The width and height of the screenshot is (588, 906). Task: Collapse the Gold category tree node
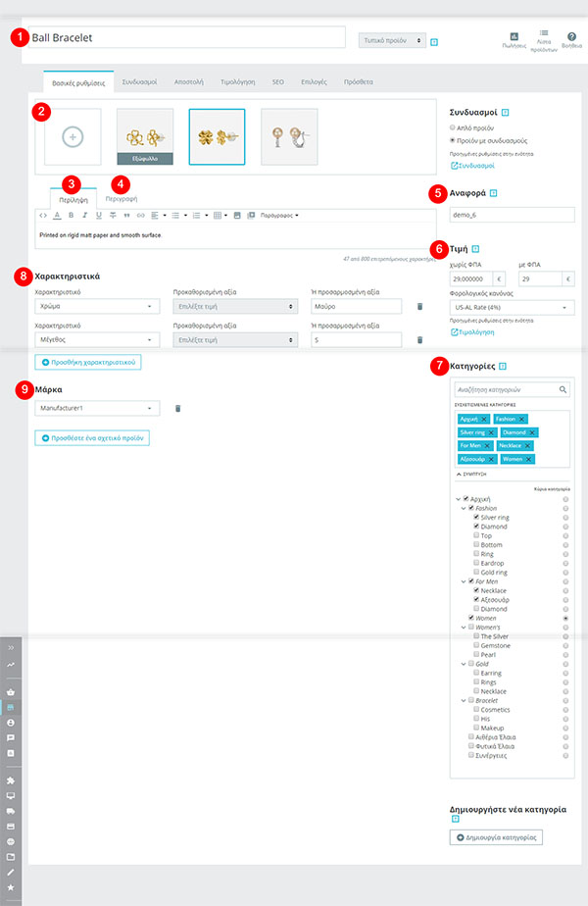(464, 665)
